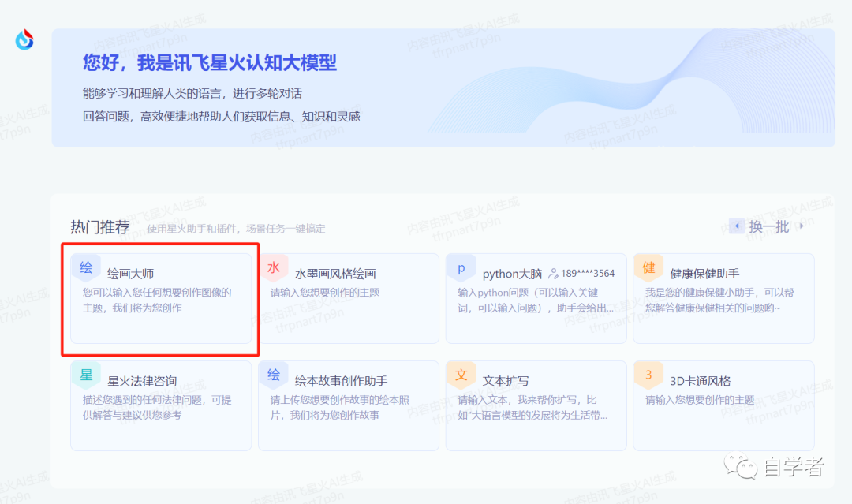The width and height of the screenshot is (852, 504).
Task: Open the 星火法律咨询 assistant title
Action: pyautogui.click(x=142, y=381)
